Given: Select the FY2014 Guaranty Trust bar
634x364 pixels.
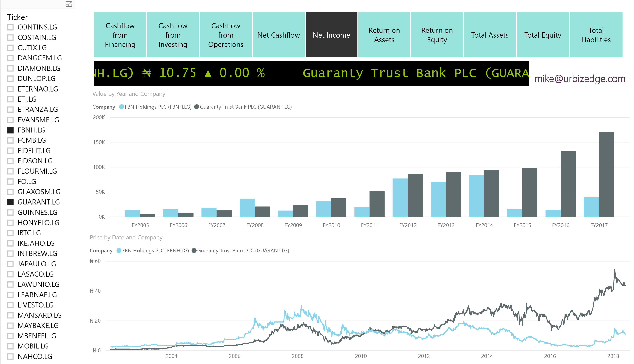Looking at the screenshot, I should coord(491,193).
